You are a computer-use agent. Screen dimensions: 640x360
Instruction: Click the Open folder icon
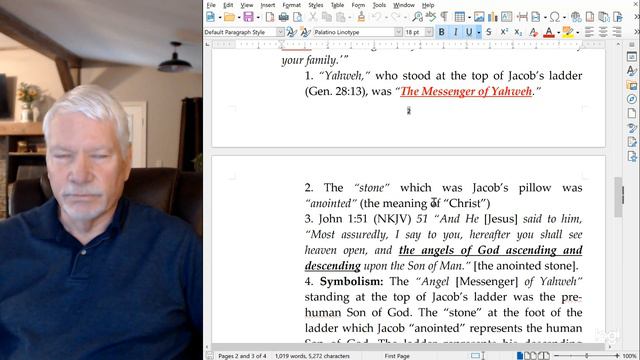229,17
